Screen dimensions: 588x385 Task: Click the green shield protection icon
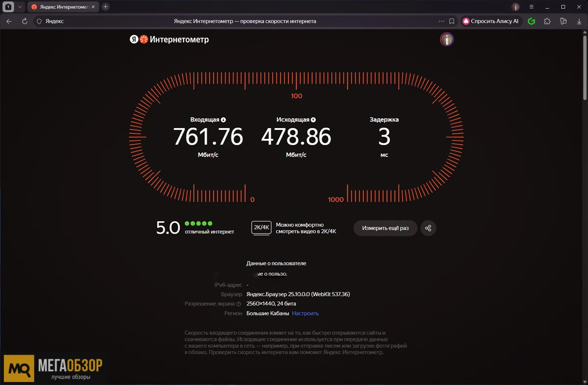click(532, 21)
